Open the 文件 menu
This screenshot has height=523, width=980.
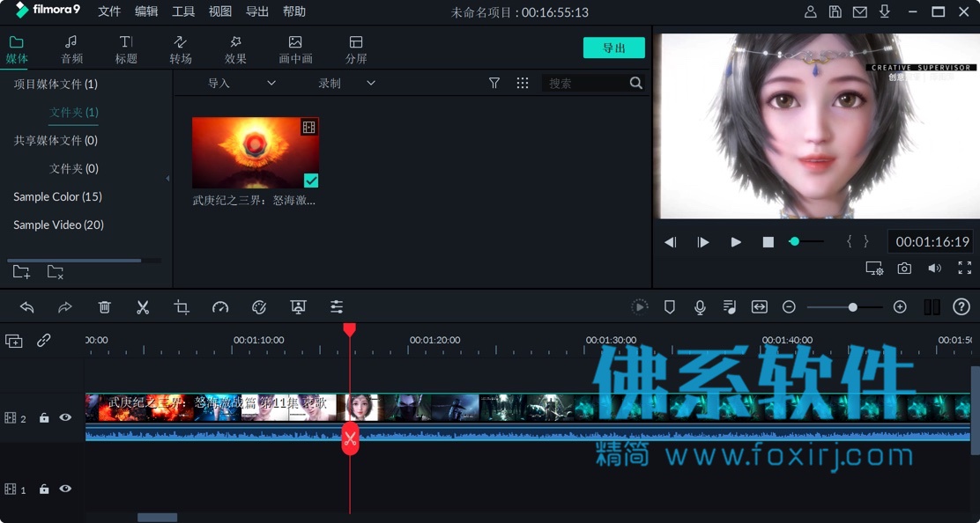pos(108,11)
